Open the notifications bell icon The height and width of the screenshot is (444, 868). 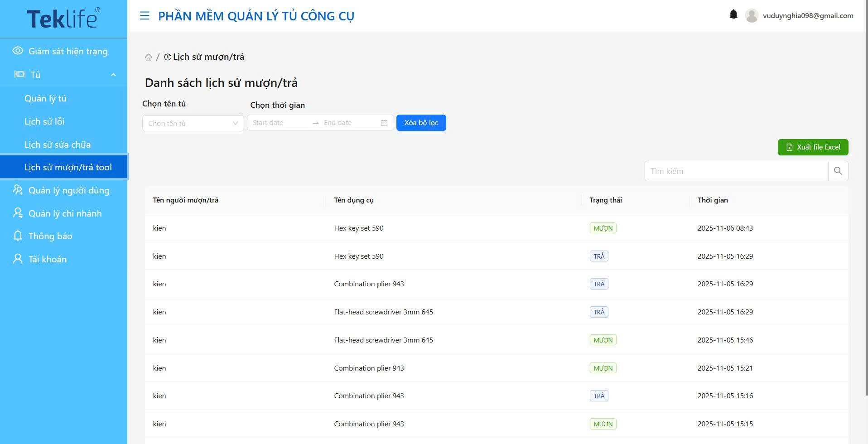733,15
